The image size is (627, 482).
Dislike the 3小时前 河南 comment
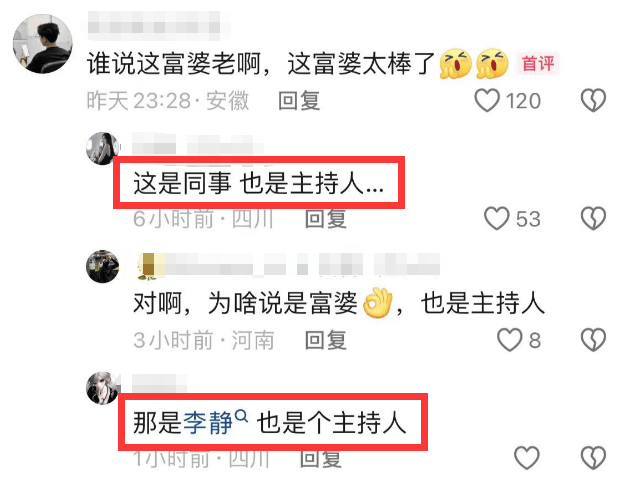[593, 340]
